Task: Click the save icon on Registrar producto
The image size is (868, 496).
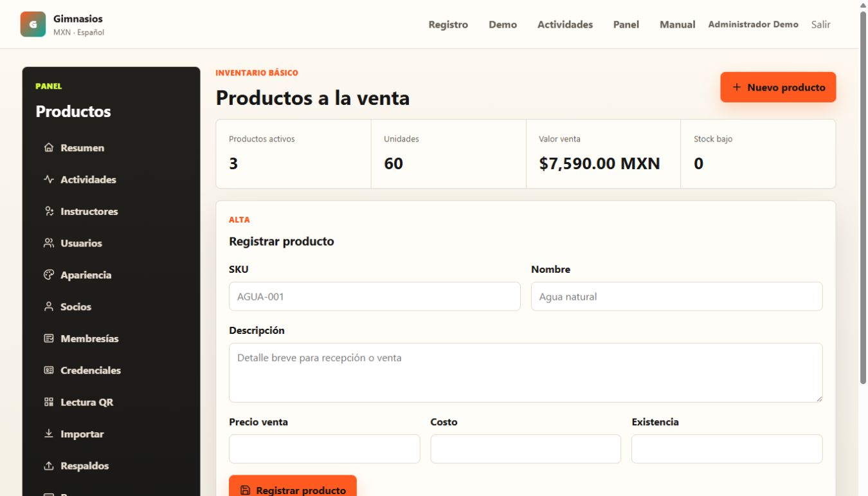Action: [245, 490]
